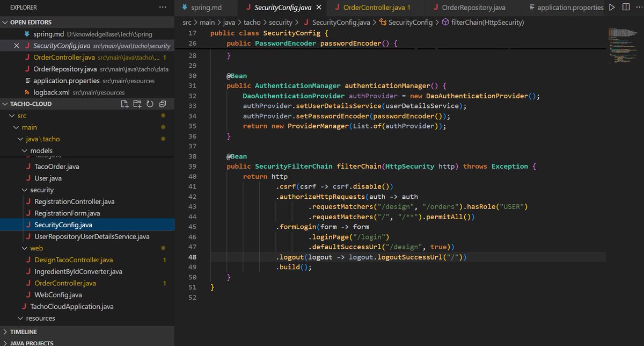Switch to the OrderController.java tab
644x346 pixels.
pos(376,8)
